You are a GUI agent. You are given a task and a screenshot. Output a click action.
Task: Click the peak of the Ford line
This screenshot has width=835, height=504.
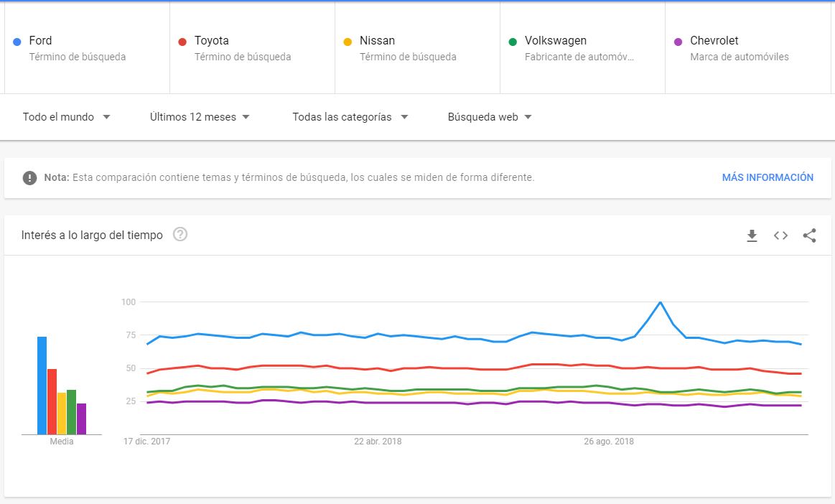(660, 302)
